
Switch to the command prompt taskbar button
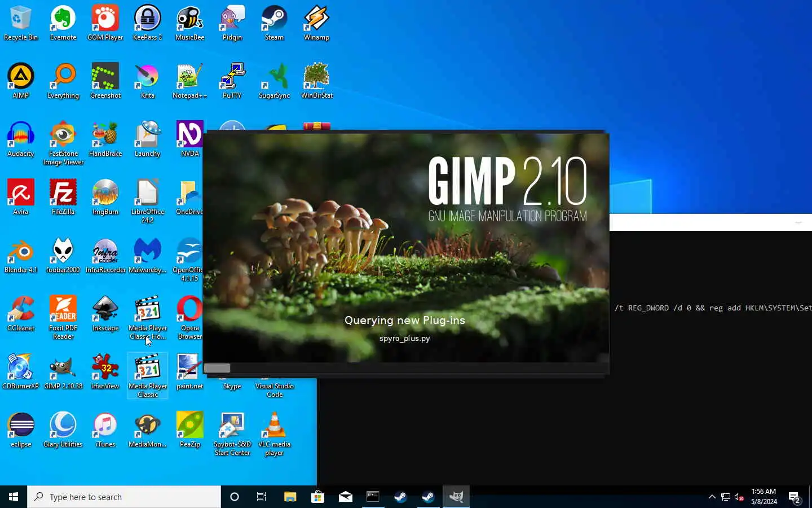[x=373, y=497]
